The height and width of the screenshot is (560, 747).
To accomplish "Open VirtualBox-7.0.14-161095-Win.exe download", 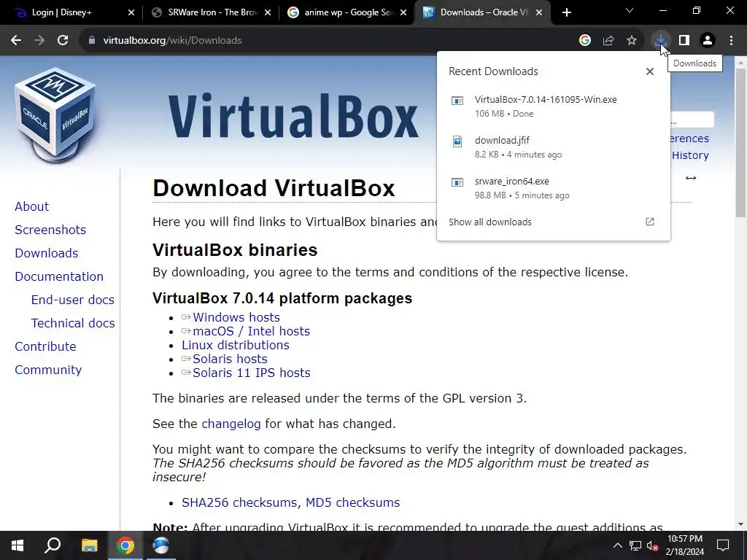I will tap(553, 106).
